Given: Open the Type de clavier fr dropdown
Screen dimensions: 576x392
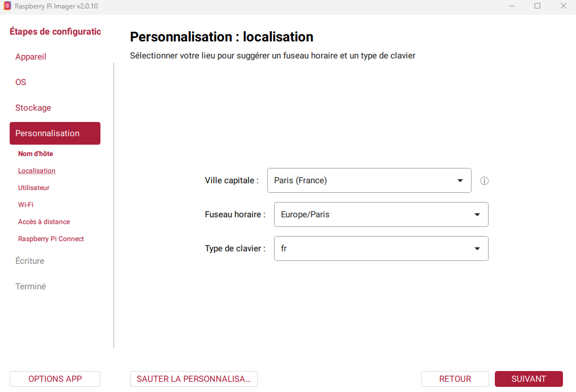Looking at the screenshot, I should click(381, 248).
